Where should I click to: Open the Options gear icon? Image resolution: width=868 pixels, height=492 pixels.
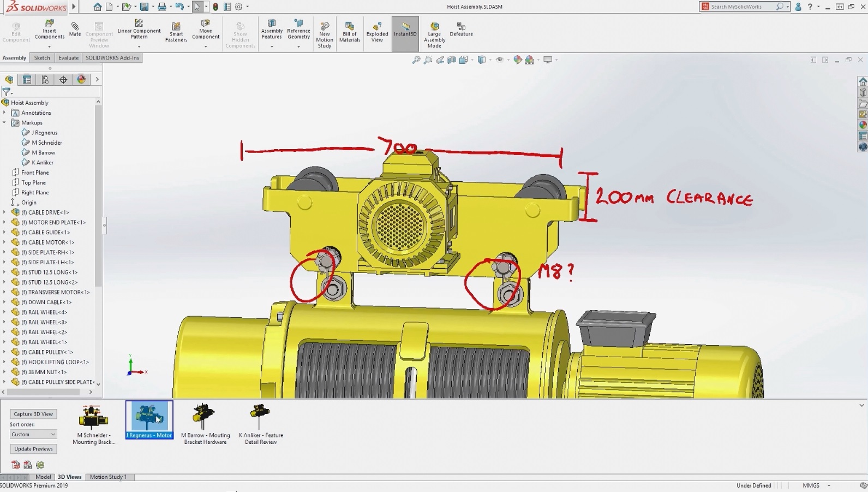point(238,7)
